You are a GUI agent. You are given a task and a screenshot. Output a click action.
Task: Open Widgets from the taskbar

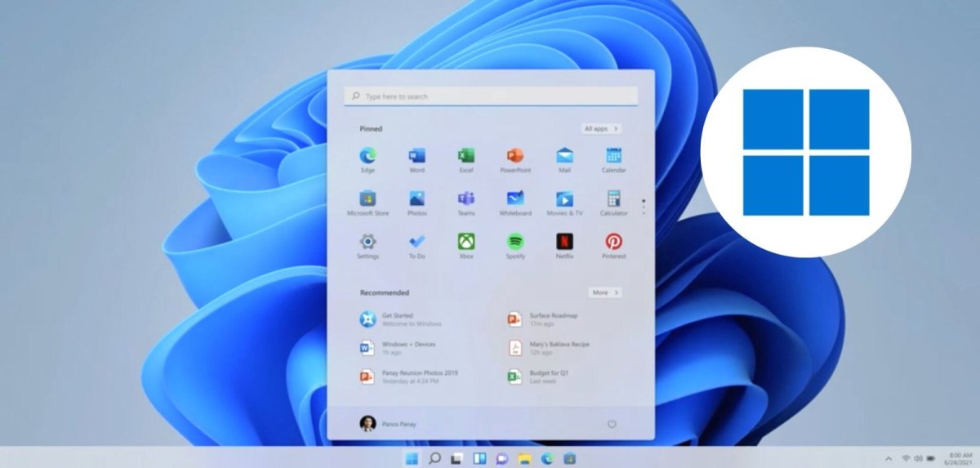[480, 458]
